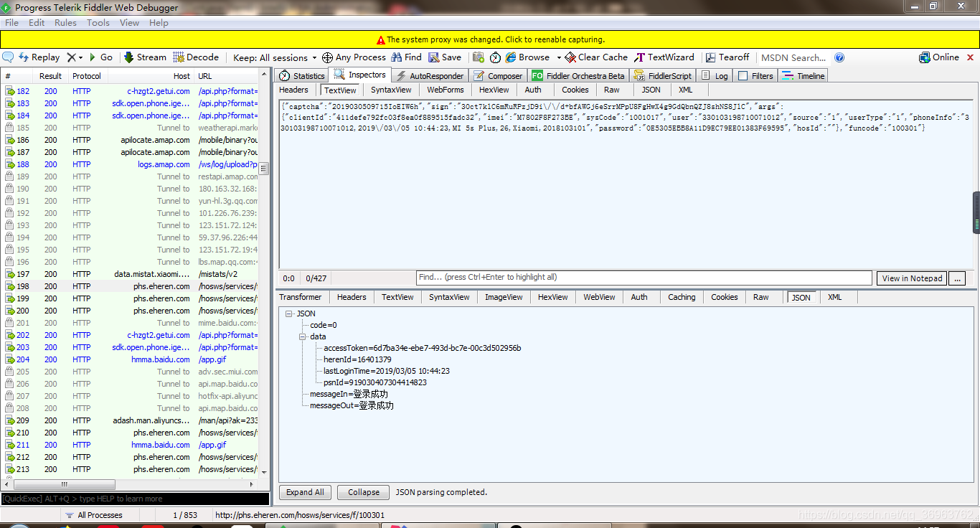Select the request Raw tab
Image resolution: width=980 pixels, height=528 pixels.
pyautogui.click(x=611, y=90)
